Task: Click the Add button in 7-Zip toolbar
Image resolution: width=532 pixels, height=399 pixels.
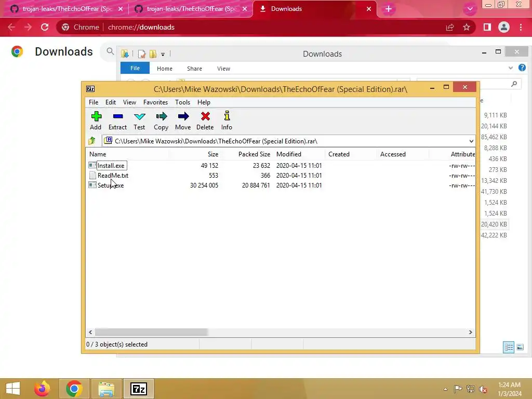Action: click(96, 121)
